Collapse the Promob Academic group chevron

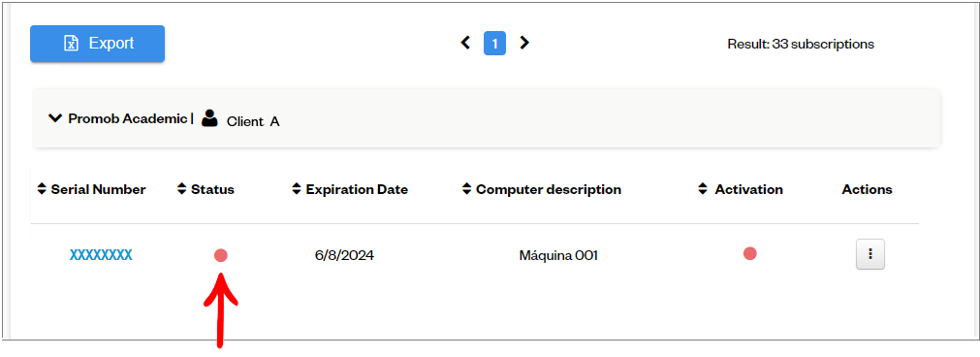[x=55, y=117]
